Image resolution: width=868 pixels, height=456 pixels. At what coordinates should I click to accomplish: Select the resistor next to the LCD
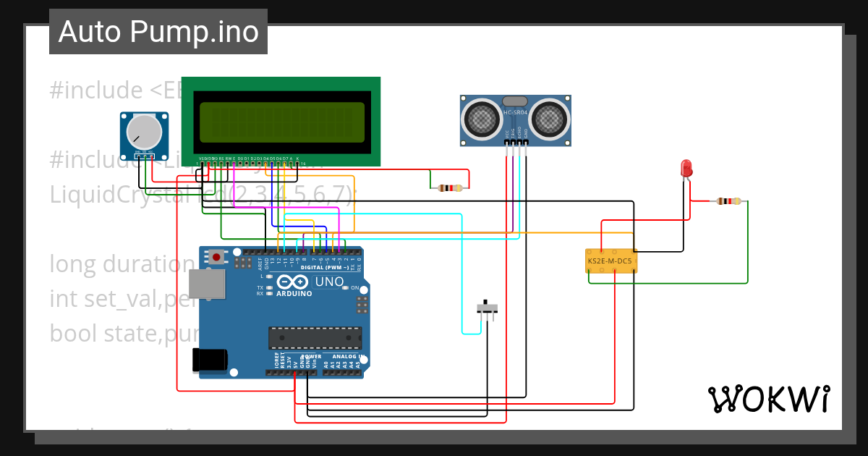click(450, 189)
